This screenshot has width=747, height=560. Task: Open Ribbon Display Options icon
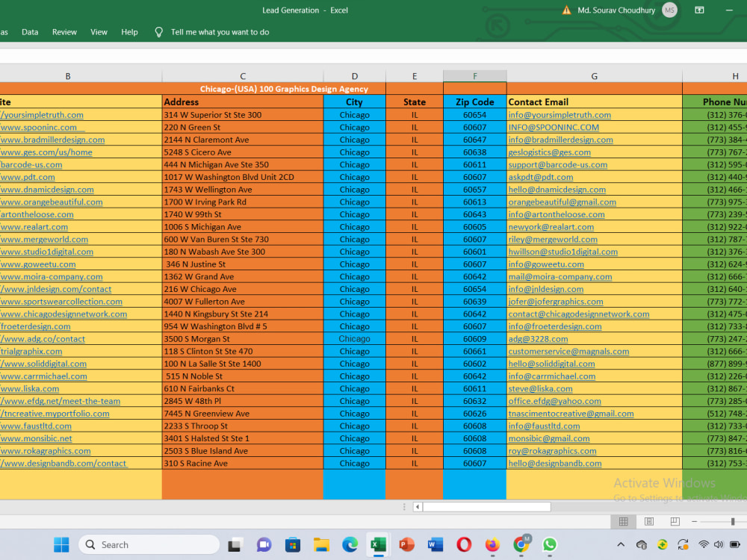(x=699, y=10)
